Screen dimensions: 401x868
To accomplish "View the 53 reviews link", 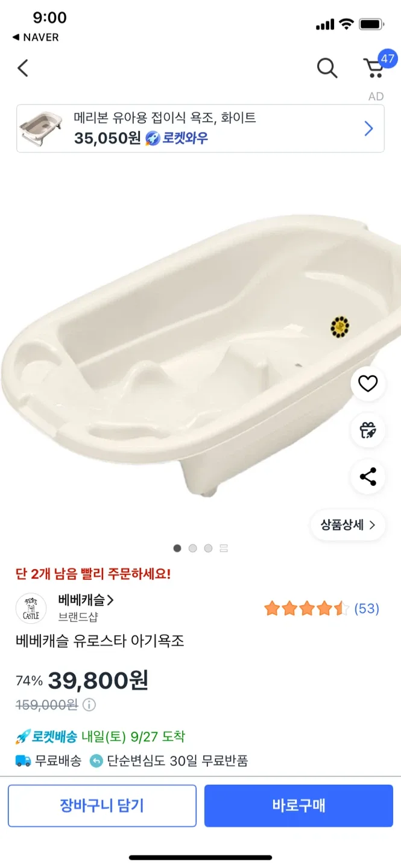I will click(367, 609).
